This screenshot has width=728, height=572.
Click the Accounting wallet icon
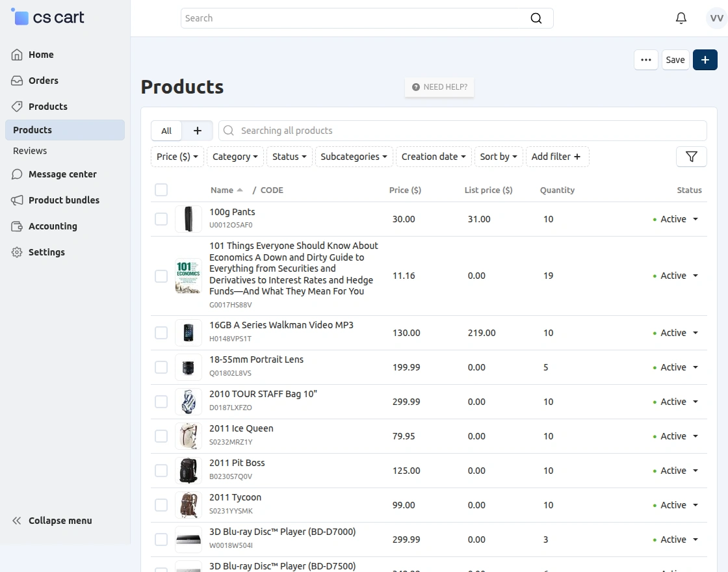click(17, 227)
